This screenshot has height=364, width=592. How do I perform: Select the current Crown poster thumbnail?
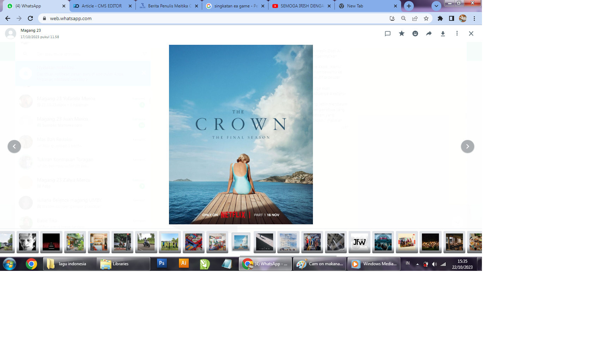point(241,242)
